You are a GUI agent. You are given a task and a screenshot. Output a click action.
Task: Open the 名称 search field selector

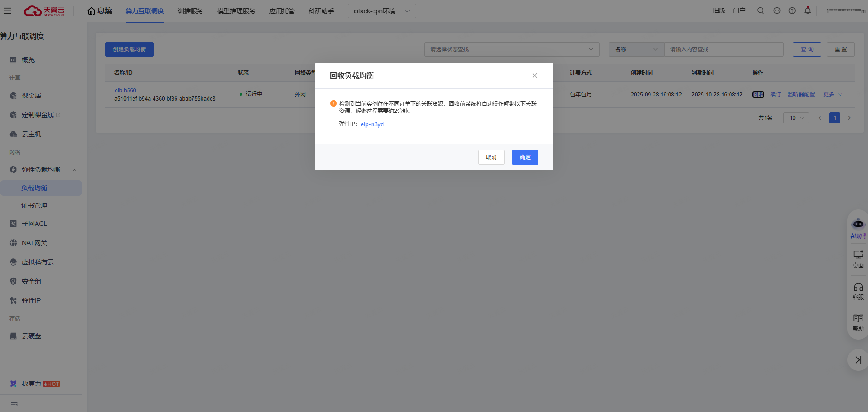pos(636,49)
